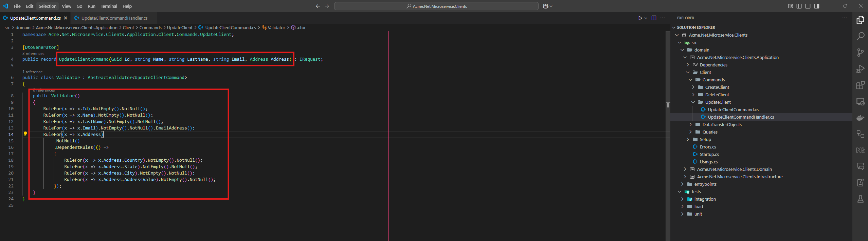Open dropdown next to Copilot icon

(x=551, y=6)
